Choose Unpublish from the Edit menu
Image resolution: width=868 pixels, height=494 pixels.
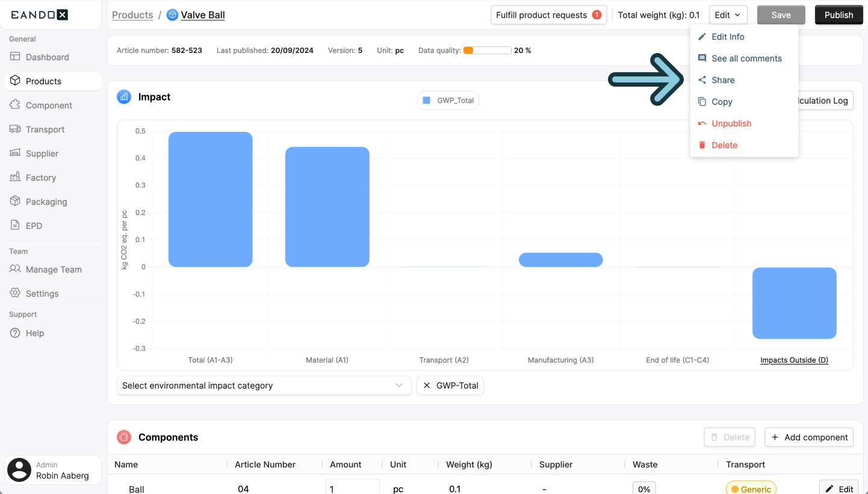[730, 123]
